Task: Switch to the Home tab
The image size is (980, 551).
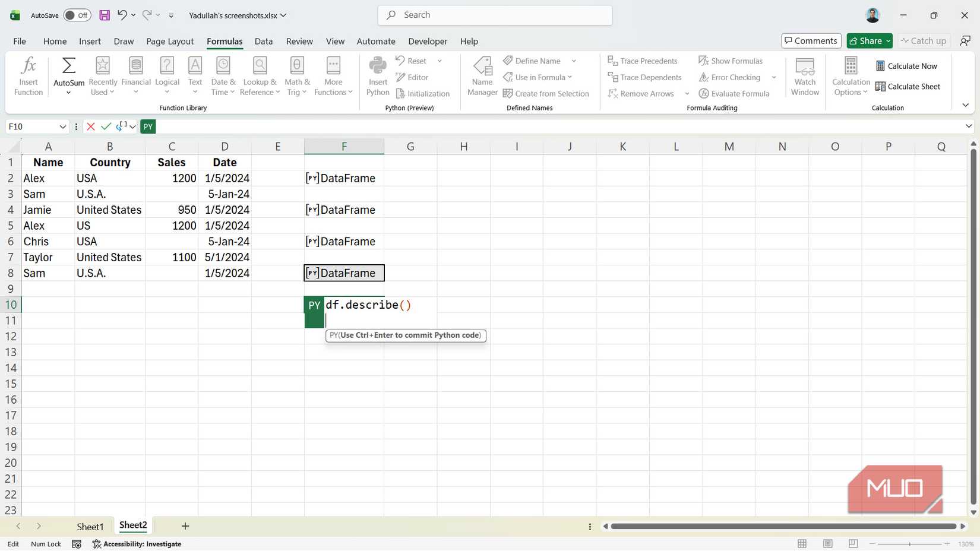Action: point(55,41)
